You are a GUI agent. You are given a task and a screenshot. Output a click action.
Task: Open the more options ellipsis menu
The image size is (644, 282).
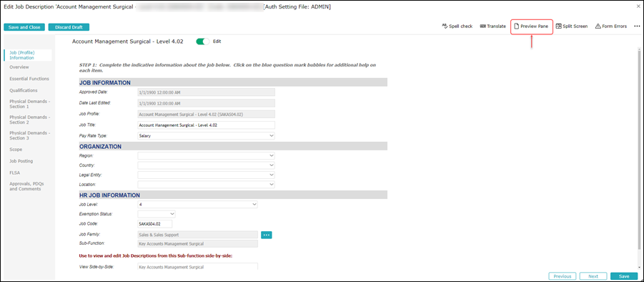tap(637, 26)
